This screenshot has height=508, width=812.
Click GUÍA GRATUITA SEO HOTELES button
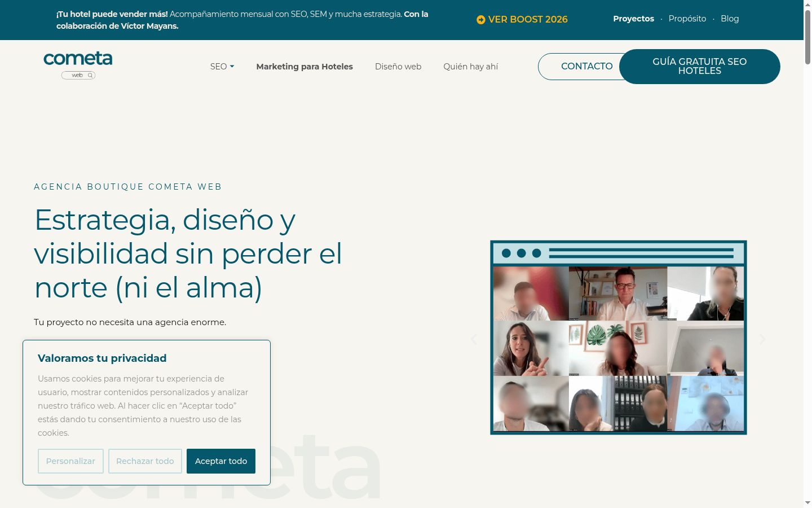pos(700,67)
